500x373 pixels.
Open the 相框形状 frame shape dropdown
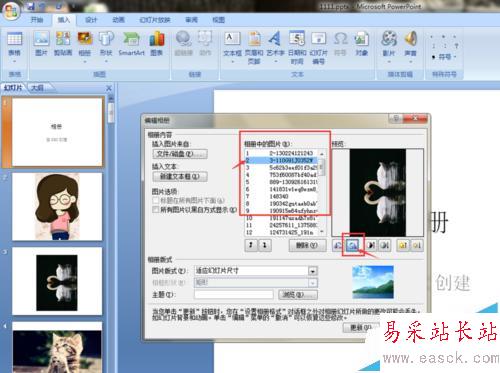pyautogui.click(x=312, y=283)
